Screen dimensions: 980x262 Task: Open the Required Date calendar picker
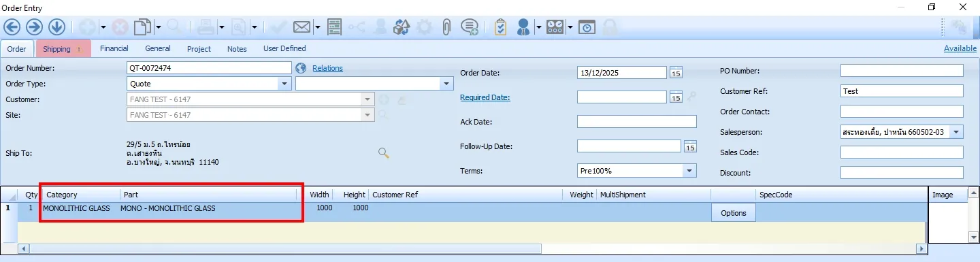pyautogui.click(x=676, y=97)
